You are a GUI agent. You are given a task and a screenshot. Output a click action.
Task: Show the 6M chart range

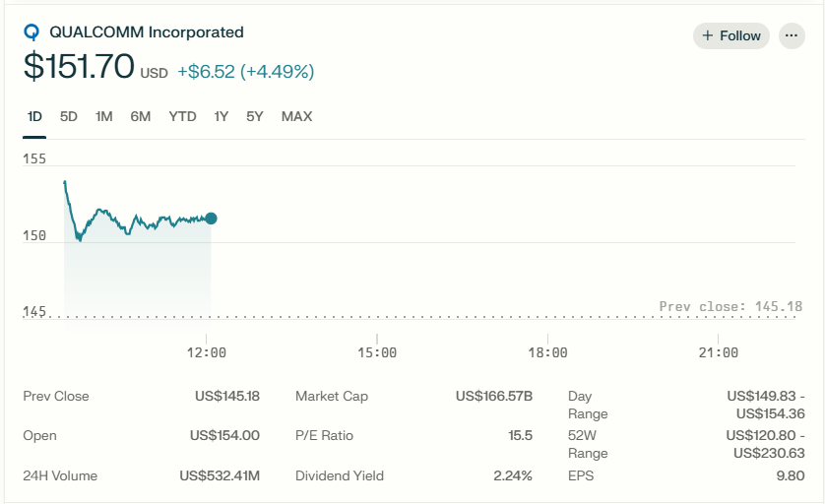[141, 116]
